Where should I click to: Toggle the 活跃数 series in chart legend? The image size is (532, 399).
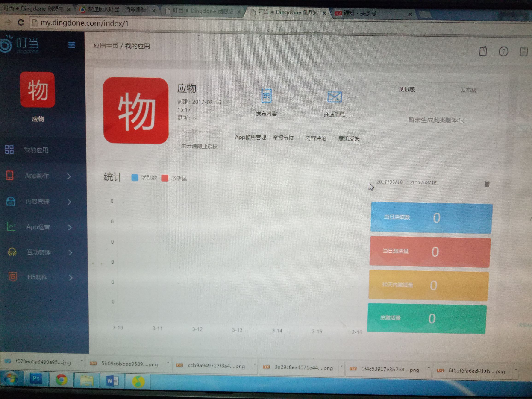click(135, 178)
